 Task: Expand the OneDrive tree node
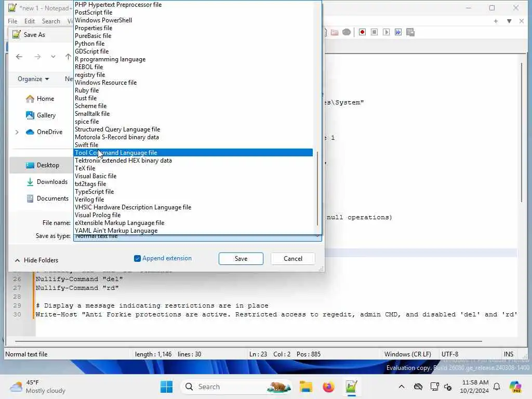[17, 132]
